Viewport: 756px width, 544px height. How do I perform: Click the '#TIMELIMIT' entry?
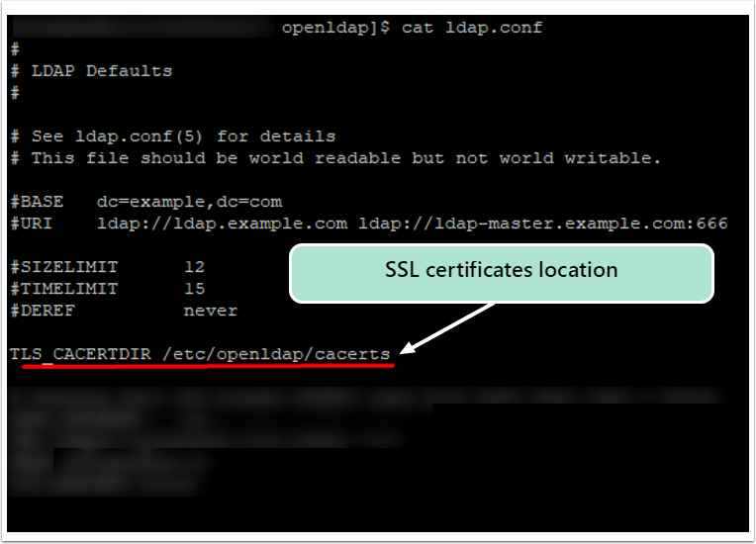[64, 289]
